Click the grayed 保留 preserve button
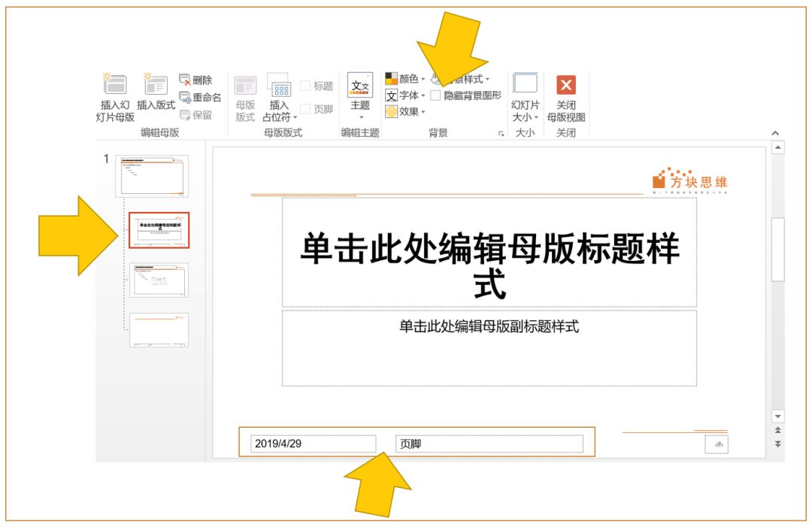Screen dimensions: 812x527 click(x=193, y=113)
